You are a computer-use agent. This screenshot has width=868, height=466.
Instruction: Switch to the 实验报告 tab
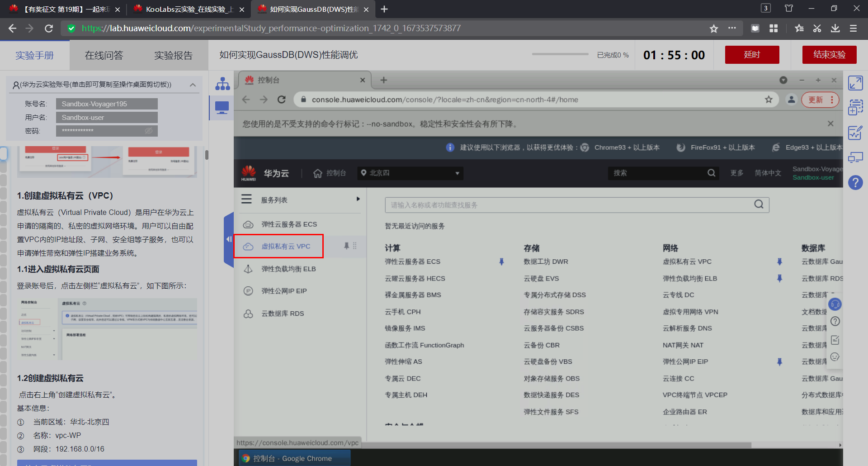173,55
